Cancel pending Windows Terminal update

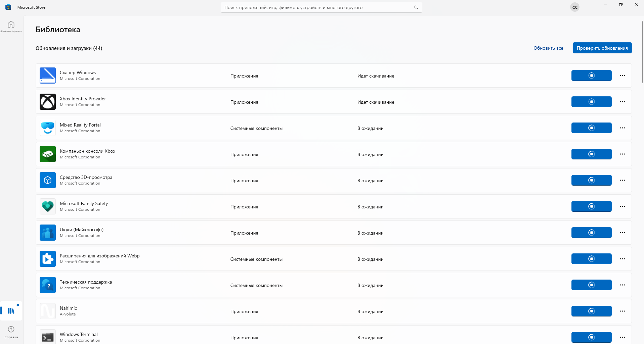[591, 337]
